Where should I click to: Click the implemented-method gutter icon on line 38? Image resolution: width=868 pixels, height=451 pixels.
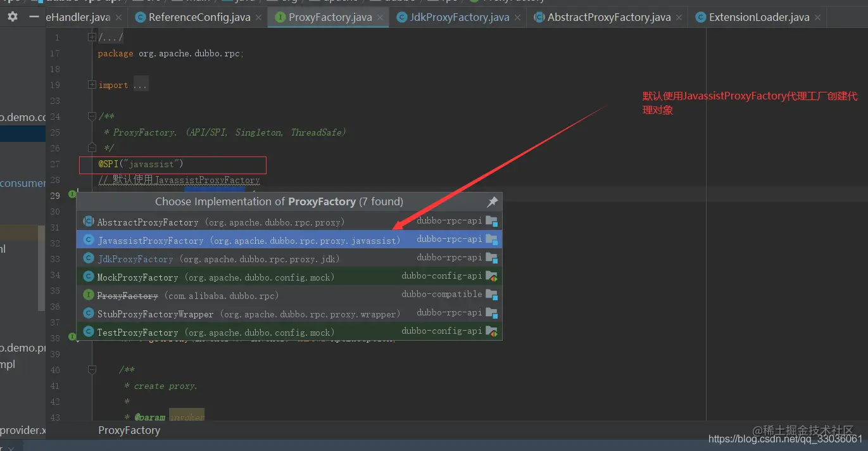[72, 336]
